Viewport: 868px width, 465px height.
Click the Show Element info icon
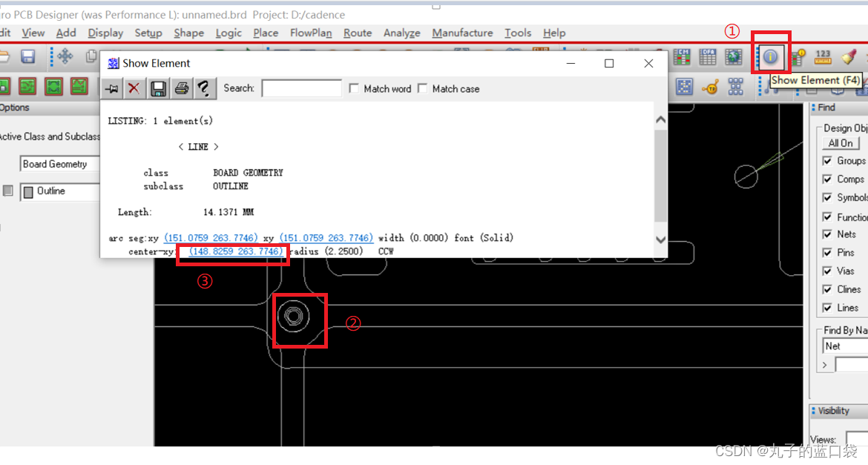point(771,56)
